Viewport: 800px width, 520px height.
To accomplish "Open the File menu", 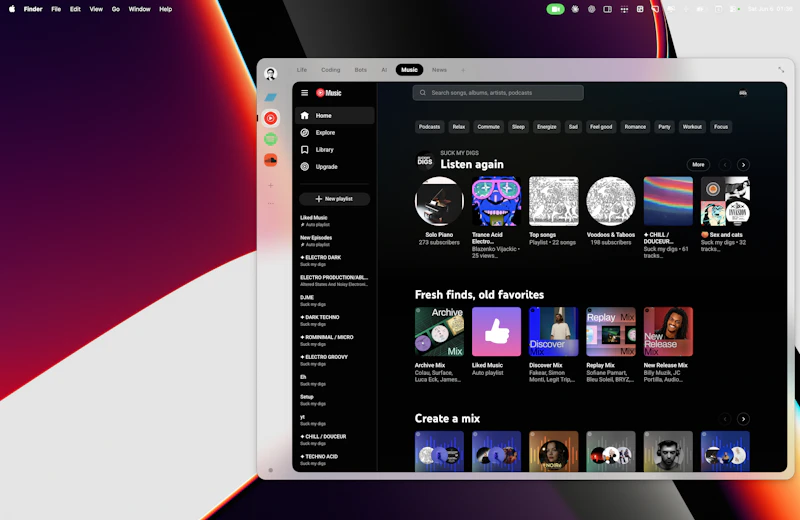I will [x=56, y=9].
